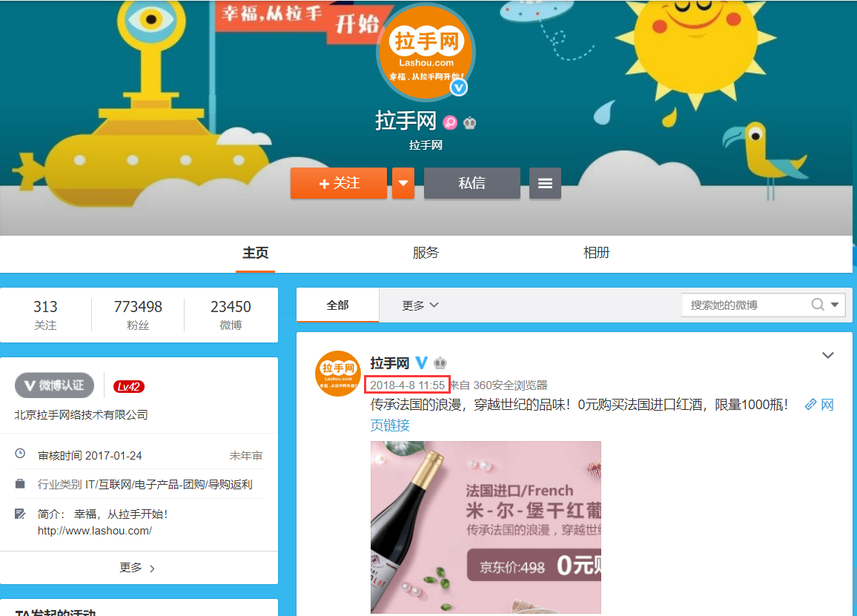Viewport: 857px width, 616px height.
Task: Click the grey crown icon beside the 拉手网 header name
Action: pyautogui.click(x=469, y=123)
